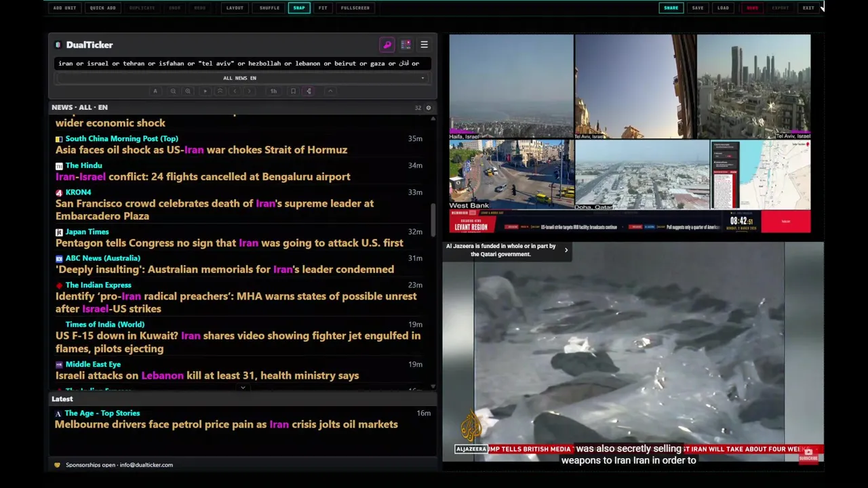Select the Tel Aviv skyline webcam
The width and height of the screenshot is (868, 488).
[753, 87]
